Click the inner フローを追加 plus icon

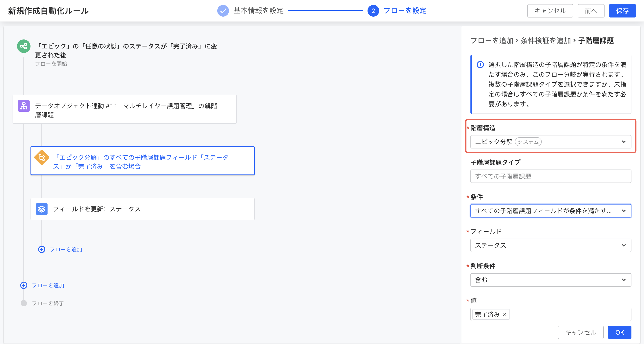pos(41,250)
